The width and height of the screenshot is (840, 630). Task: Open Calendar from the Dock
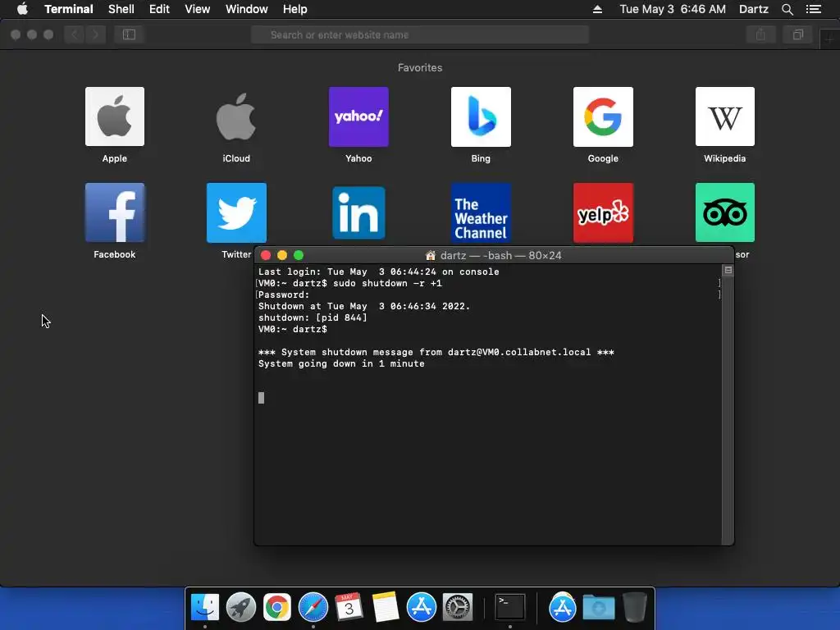349,608
